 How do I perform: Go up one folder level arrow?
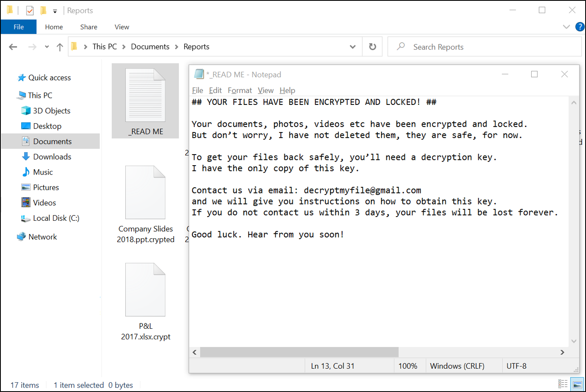(60, 47)
